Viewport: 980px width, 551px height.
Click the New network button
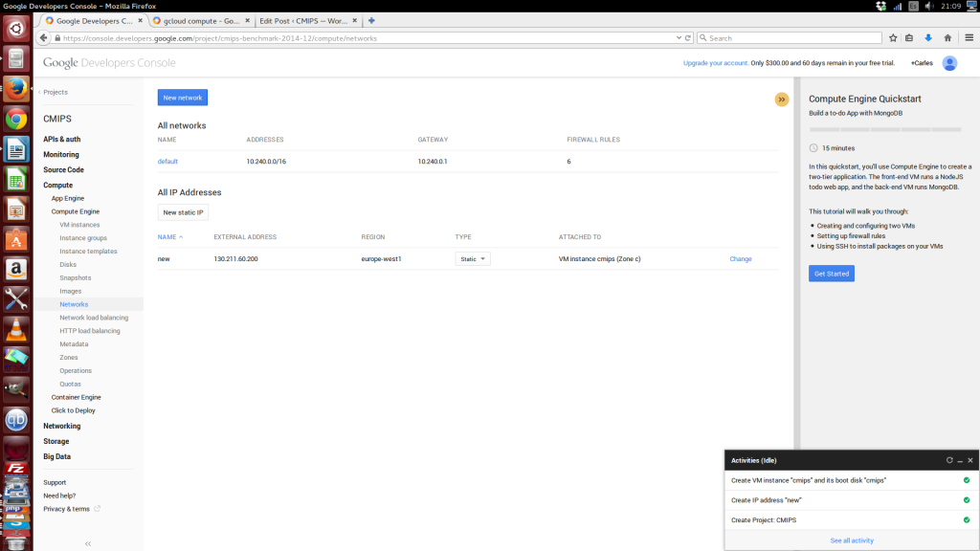(182, 97)
